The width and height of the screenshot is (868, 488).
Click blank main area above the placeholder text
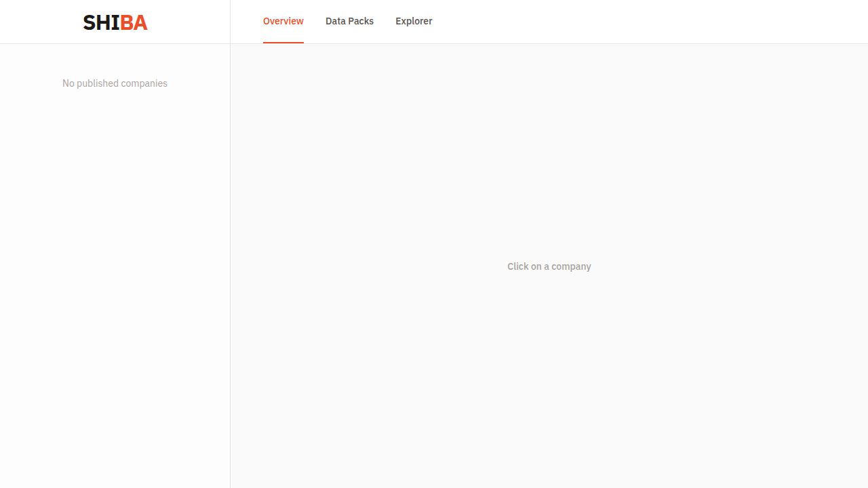[x=549, y=149]
